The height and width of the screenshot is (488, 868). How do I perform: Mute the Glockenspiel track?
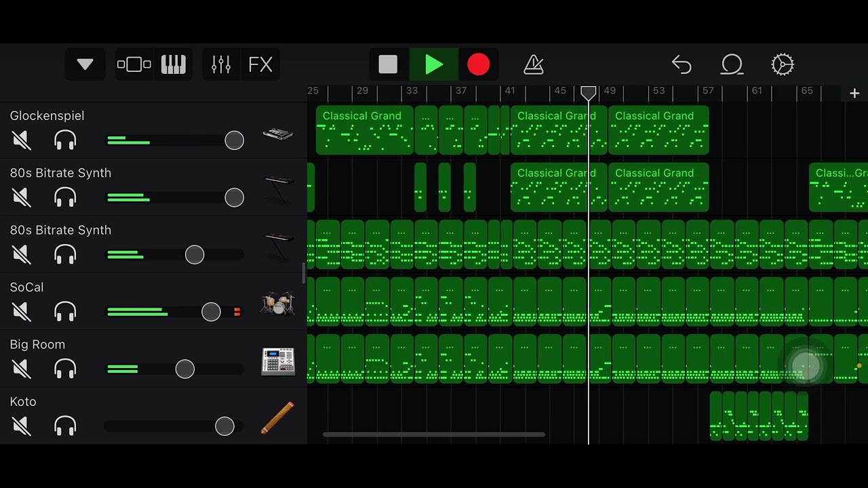[22, 140]
